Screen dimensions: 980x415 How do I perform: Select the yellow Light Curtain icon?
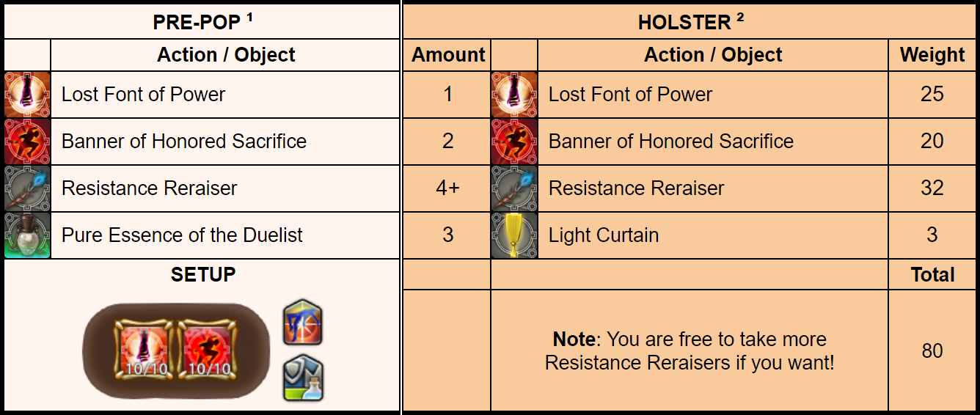(x=514, y=235)
